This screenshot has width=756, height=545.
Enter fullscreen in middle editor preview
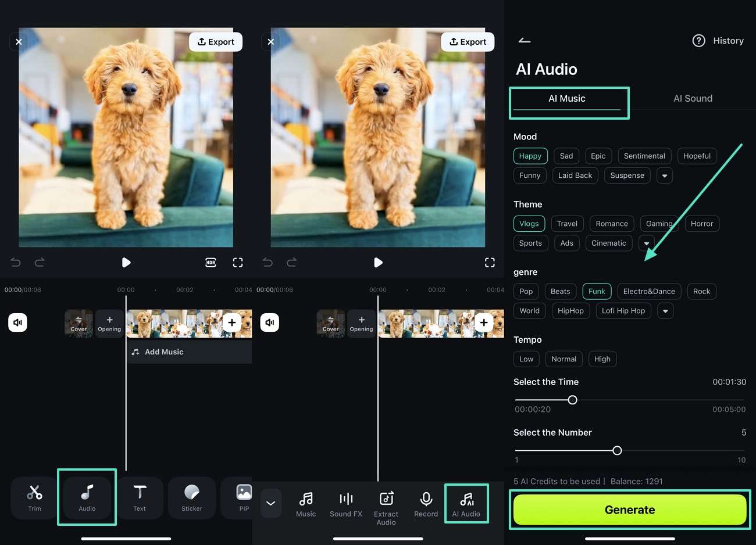[x=490, y=263]
